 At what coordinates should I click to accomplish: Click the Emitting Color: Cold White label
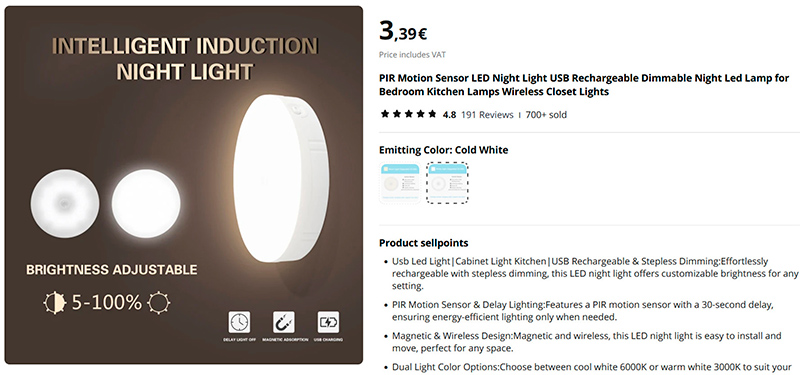(x=443, y=150)
